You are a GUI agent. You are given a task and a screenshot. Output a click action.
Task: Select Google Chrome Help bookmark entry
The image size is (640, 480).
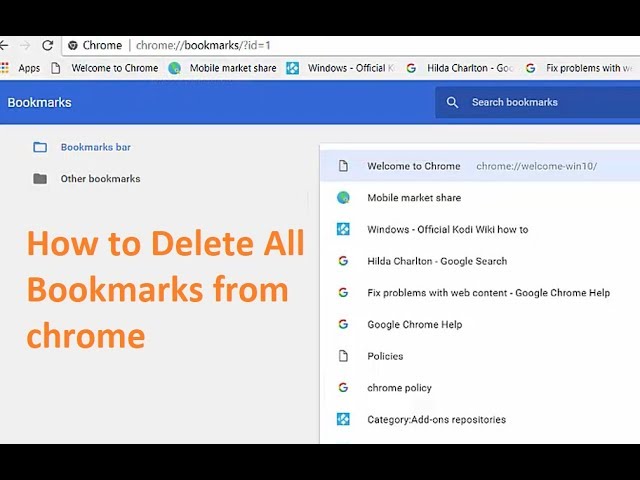click(414, 324)
